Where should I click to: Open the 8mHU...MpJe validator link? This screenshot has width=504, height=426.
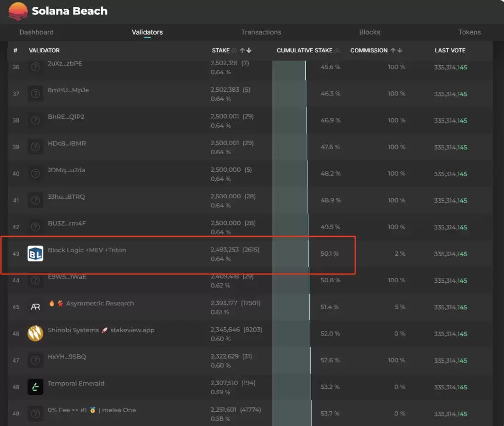point(68,90)
